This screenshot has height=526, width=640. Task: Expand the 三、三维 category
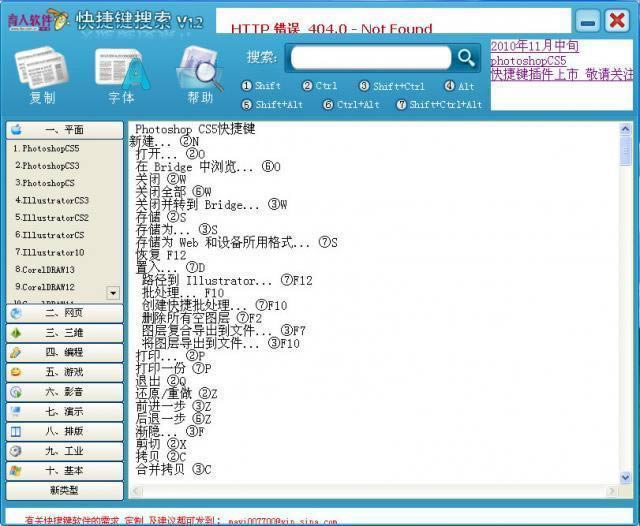64,333
